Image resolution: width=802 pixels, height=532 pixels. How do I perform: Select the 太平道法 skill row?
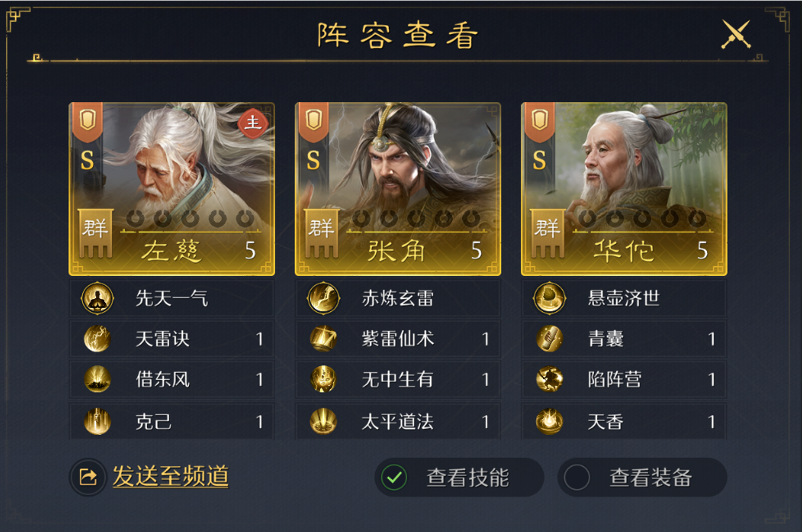[397, 421]
